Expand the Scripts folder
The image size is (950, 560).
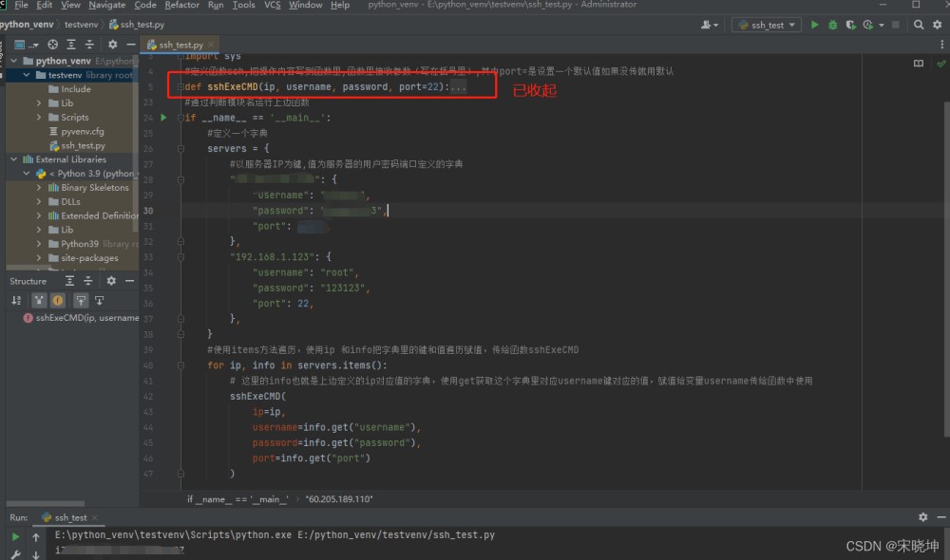click(x=39, y=117)
